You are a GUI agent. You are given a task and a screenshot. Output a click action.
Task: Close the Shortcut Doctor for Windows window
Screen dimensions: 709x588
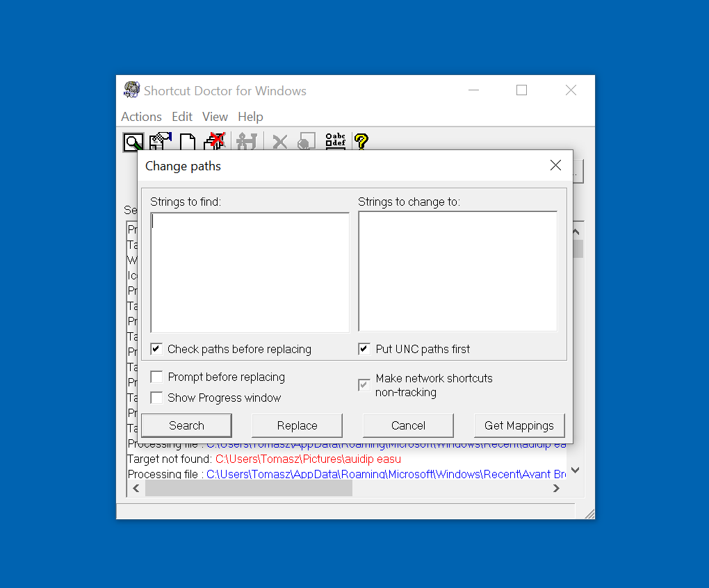coord(571,90)
